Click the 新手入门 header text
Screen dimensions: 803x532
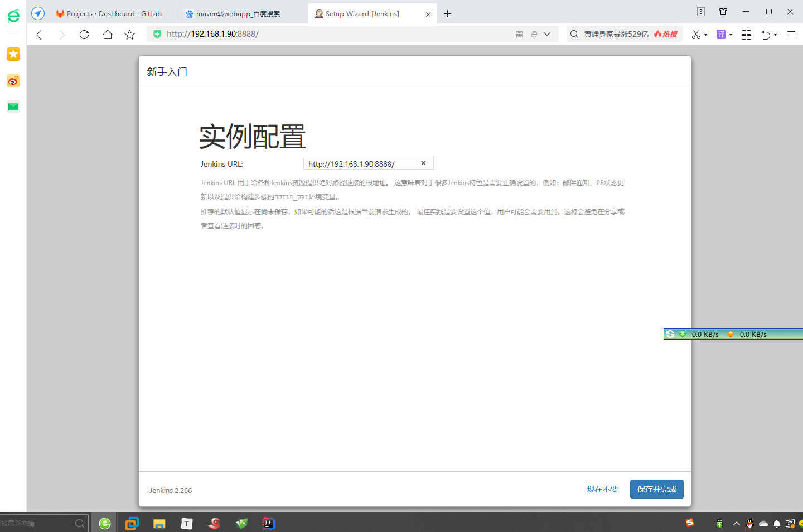pos(167,72)
